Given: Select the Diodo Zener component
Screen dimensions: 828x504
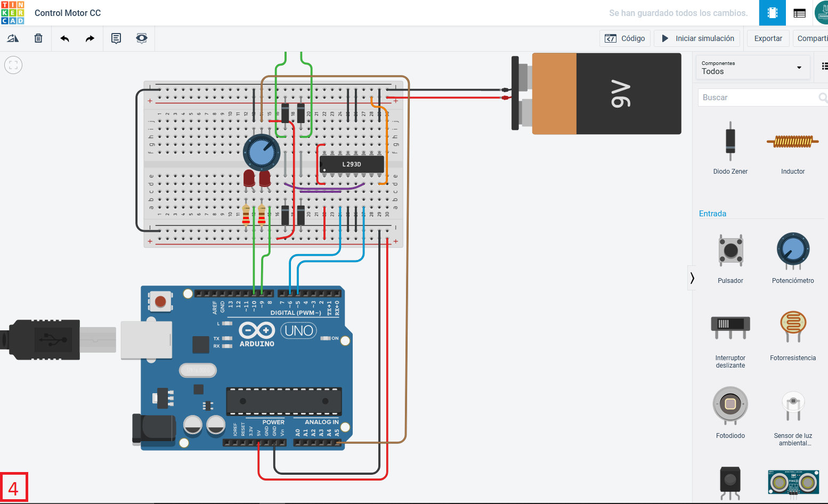Looking at the screenshot, I should click(730, 148).
